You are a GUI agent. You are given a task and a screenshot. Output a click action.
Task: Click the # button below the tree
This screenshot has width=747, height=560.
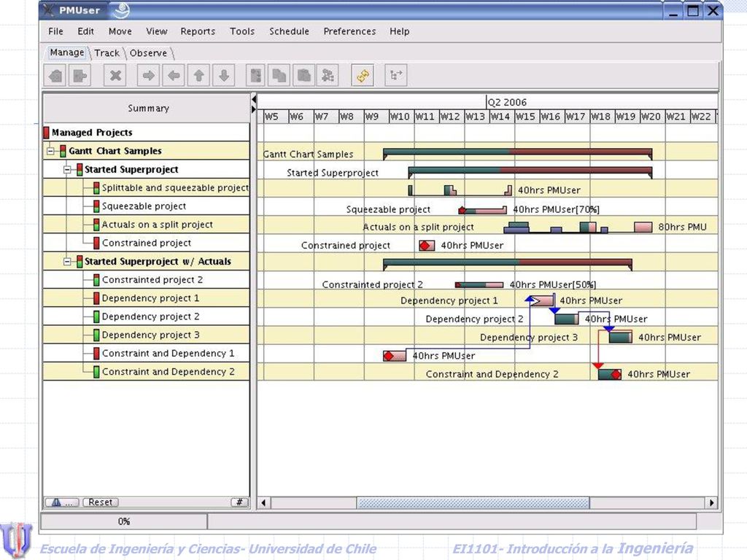tap(239, 502)
